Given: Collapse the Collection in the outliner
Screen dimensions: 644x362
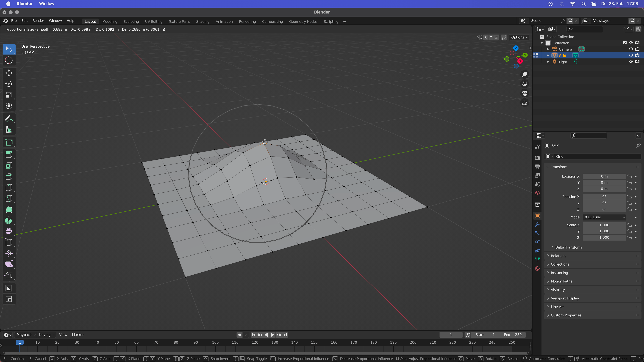Looking at the screenshot, I should [541, 43].
